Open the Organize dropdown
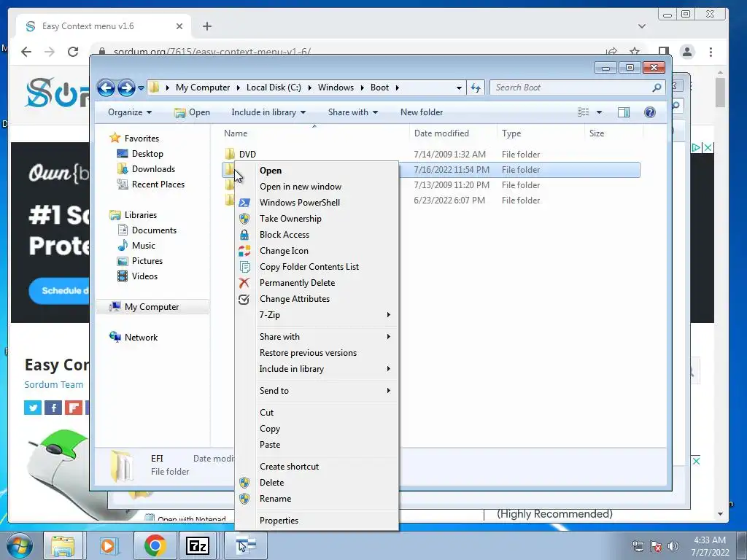 130,112
